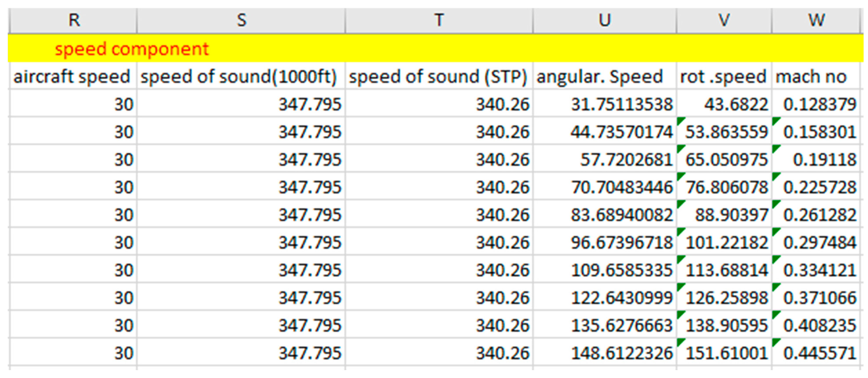Viewport: 868px width, 378px height.
Task: Select column U header
Action: pos(604,20)
